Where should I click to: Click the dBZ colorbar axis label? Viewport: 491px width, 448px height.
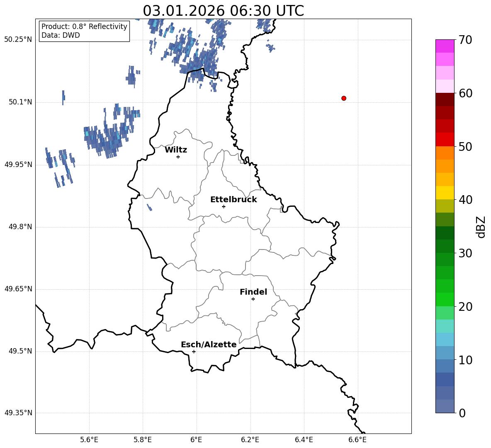[x=481, y=227]
